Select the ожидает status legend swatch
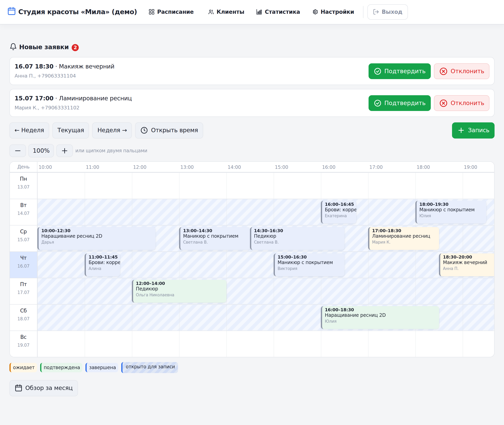 23,367
